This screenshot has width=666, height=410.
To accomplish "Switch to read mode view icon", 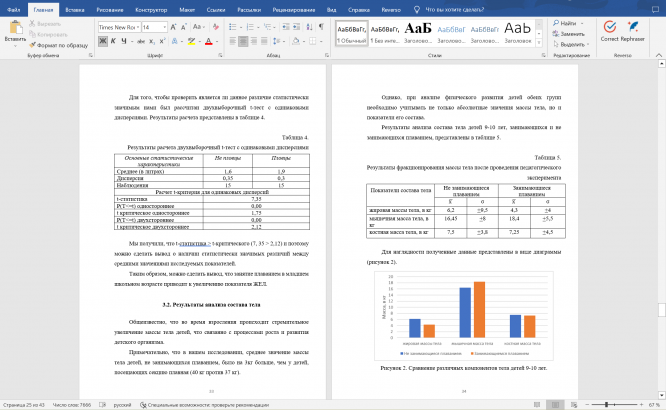I will (x=537, y=405).
